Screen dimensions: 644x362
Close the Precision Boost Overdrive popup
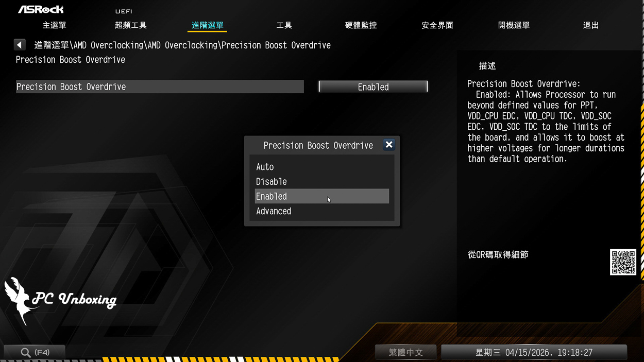(389, 145)
